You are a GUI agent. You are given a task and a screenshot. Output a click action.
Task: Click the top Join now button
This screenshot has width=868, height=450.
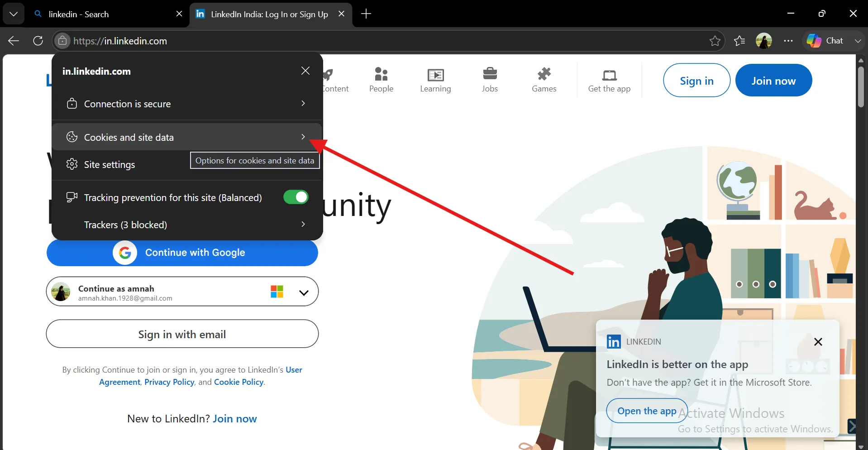(773, 81)
